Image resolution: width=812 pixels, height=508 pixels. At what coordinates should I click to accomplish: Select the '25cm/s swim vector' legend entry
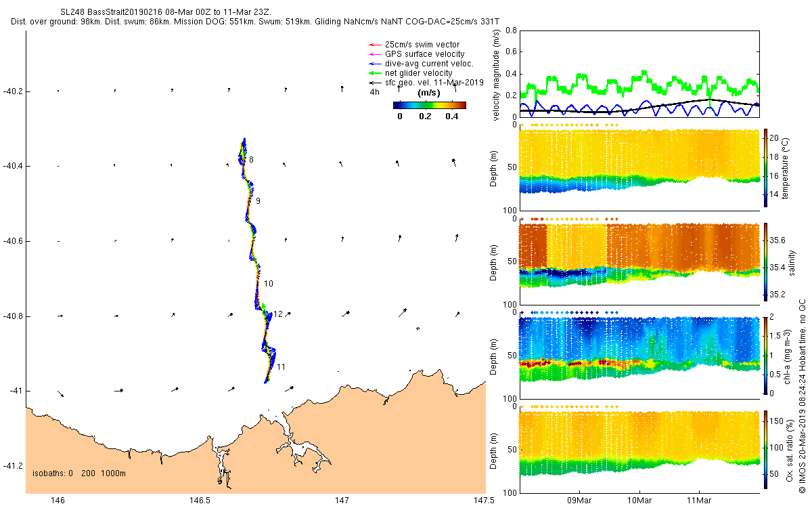click(x=422, y=45)
